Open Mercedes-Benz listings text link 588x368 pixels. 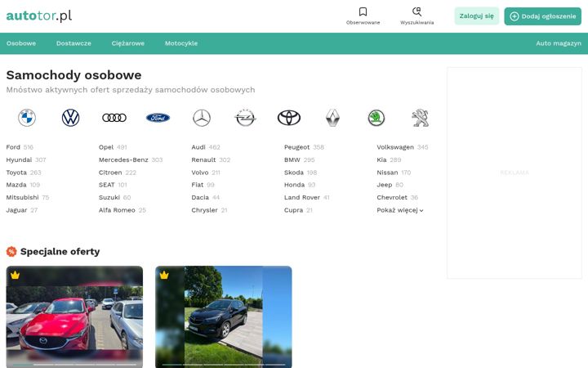[x=123, y=160]
